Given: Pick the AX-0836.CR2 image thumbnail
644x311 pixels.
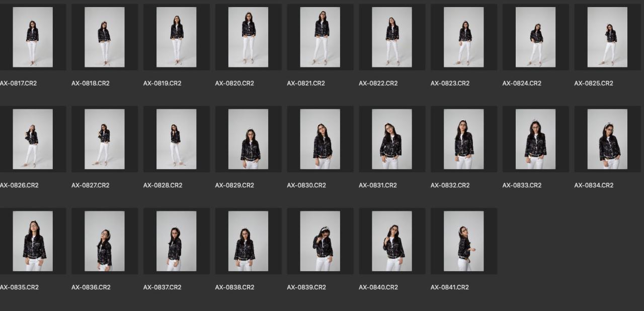Looking at the screenshot, I should pos(105,241).
